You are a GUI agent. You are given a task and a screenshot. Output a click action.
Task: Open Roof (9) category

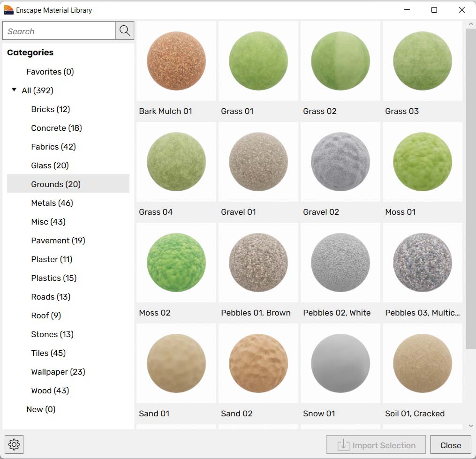coord(46,316)
